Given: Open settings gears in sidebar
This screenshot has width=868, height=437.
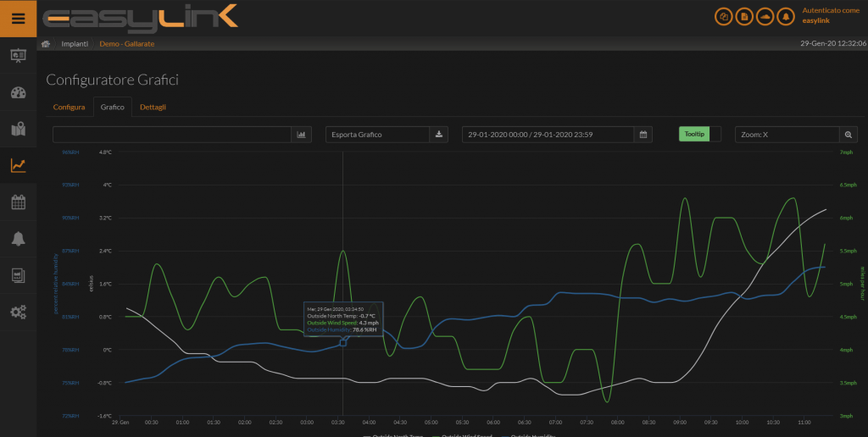Looking at the screenshot, I should click(x=18, y=312).
